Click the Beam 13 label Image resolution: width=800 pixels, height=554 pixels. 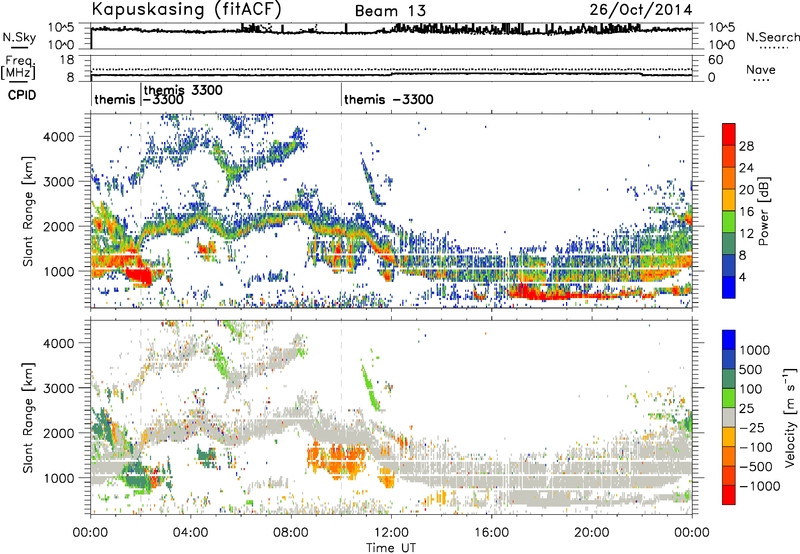tap(390, 11)
